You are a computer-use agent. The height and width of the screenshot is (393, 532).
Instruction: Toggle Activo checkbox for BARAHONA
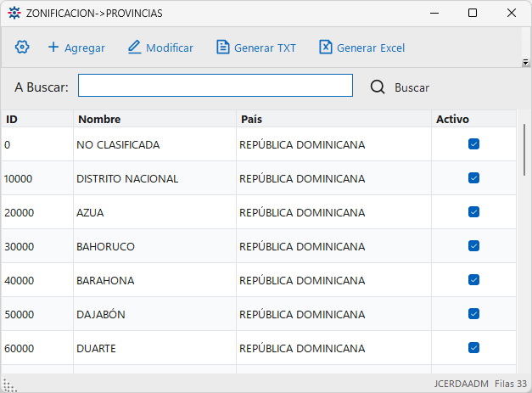point(473,279)
